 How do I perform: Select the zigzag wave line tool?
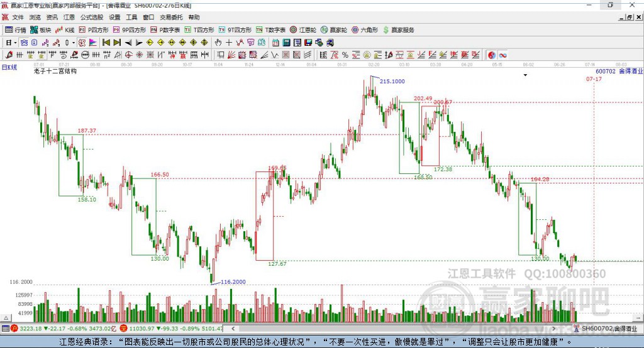pyautogui.click(x=275, y=55)
